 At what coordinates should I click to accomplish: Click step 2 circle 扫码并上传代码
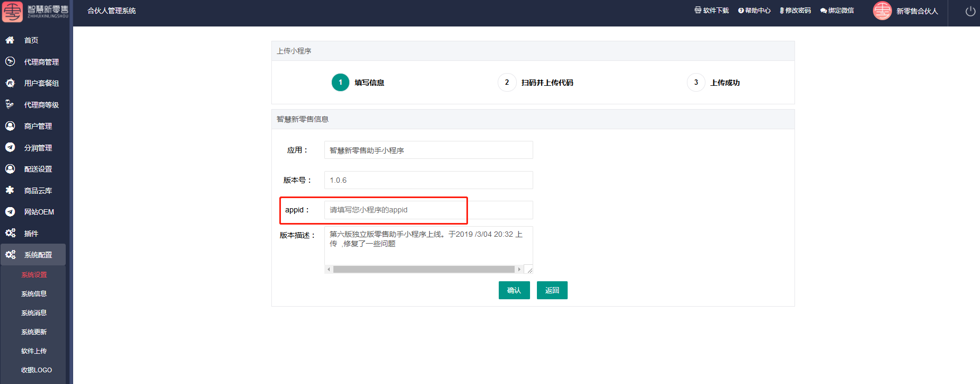click(x=507, y=82)
